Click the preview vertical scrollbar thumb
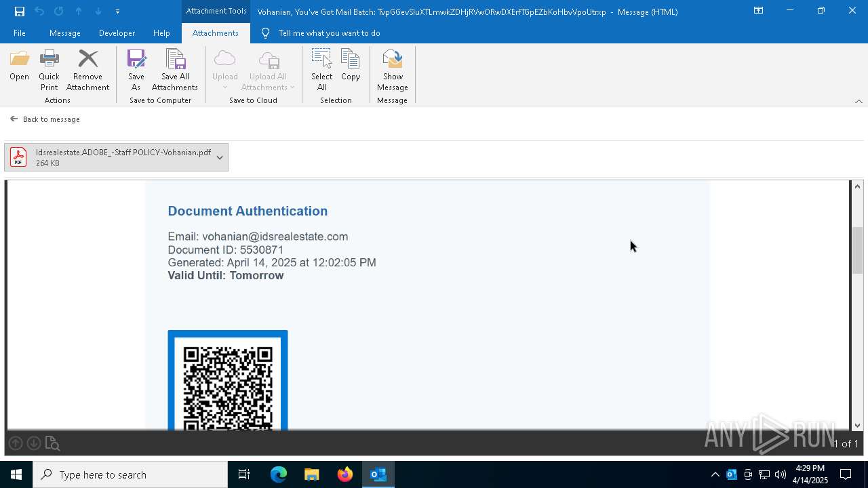 click(x=857, y=250)
